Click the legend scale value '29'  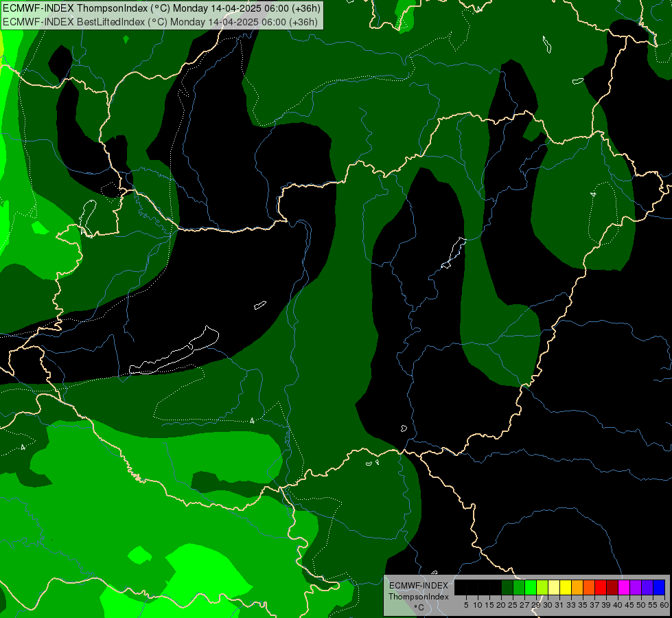[536, 605]
